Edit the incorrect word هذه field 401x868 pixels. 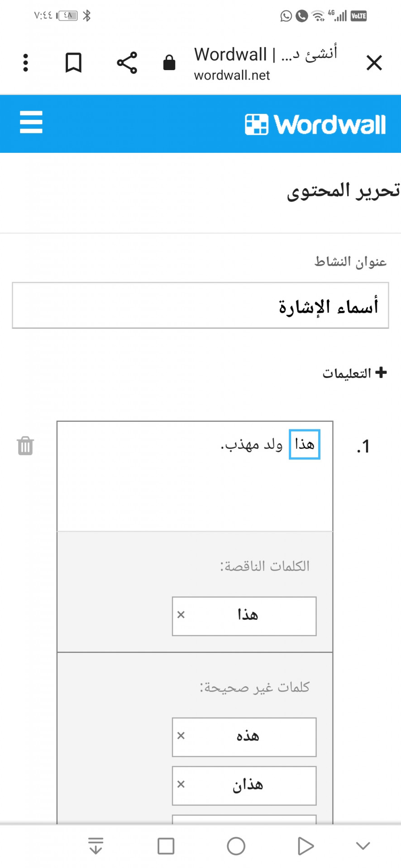(x=248, y=737)
